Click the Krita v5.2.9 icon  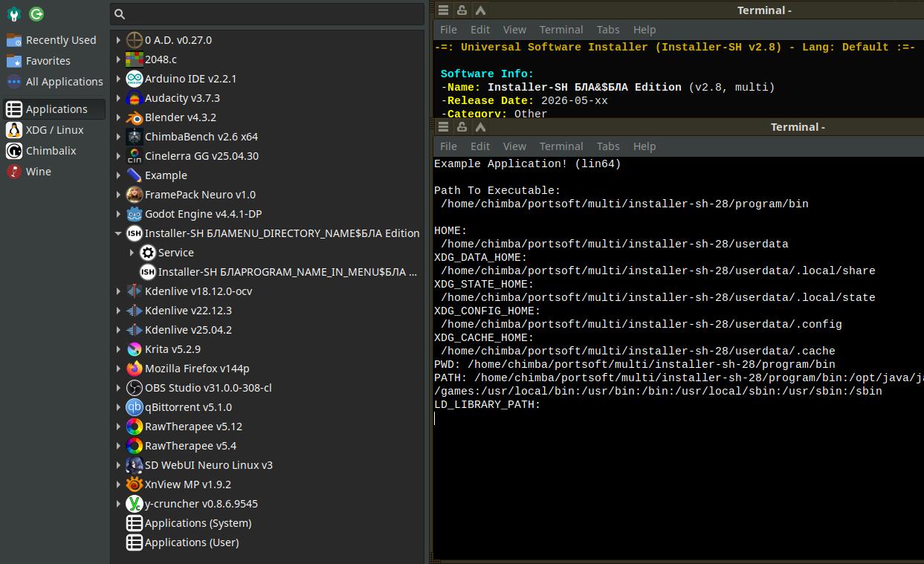pos(134,349)
